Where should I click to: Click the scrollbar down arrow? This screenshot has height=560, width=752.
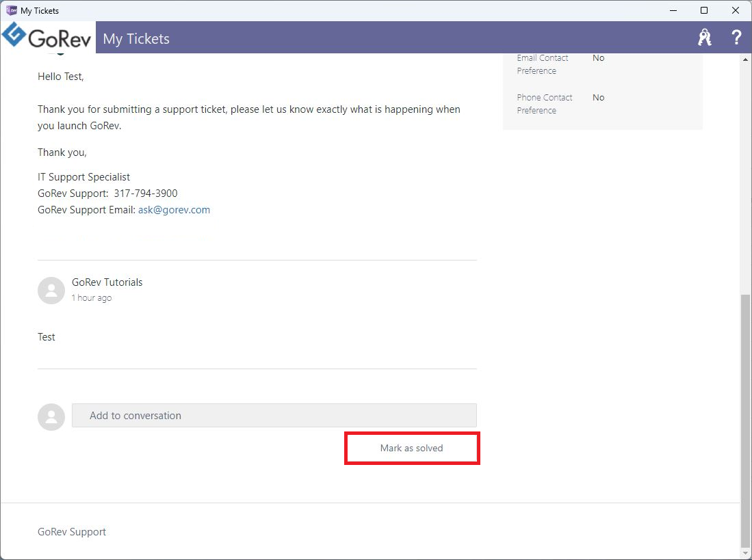click(745, 554)
